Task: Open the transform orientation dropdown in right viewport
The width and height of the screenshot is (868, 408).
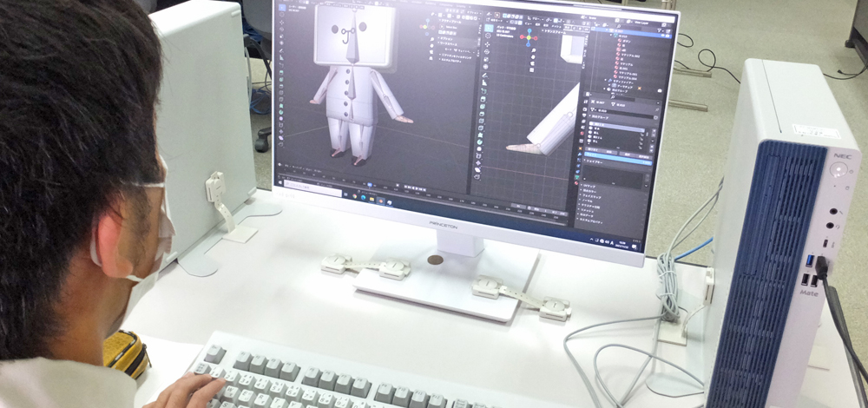Action: click(x=534, y=18)
